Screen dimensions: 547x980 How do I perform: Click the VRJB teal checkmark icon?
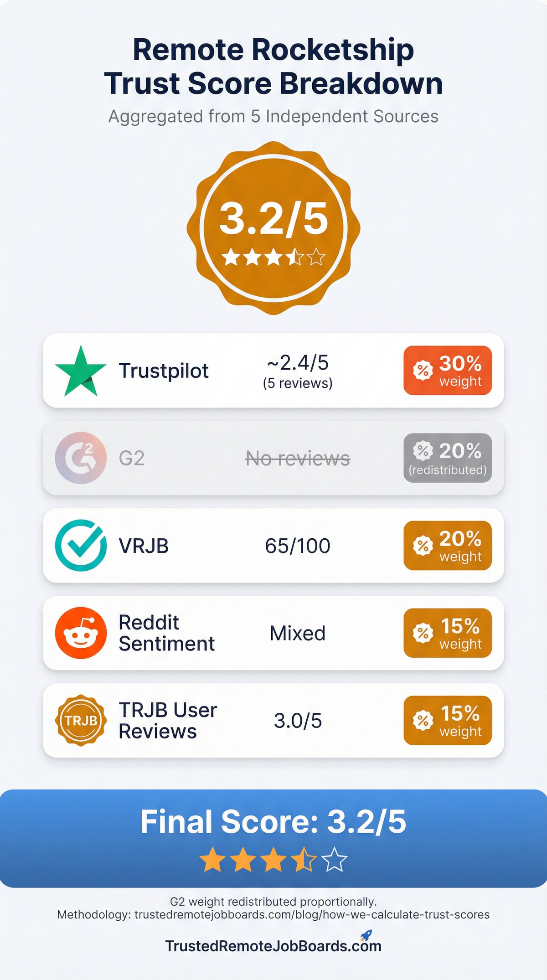tap(81, 545)
